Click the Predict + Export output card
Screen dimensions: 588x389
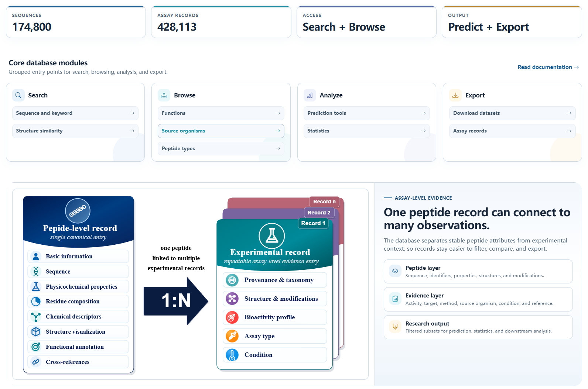click(x=512, y=22)
